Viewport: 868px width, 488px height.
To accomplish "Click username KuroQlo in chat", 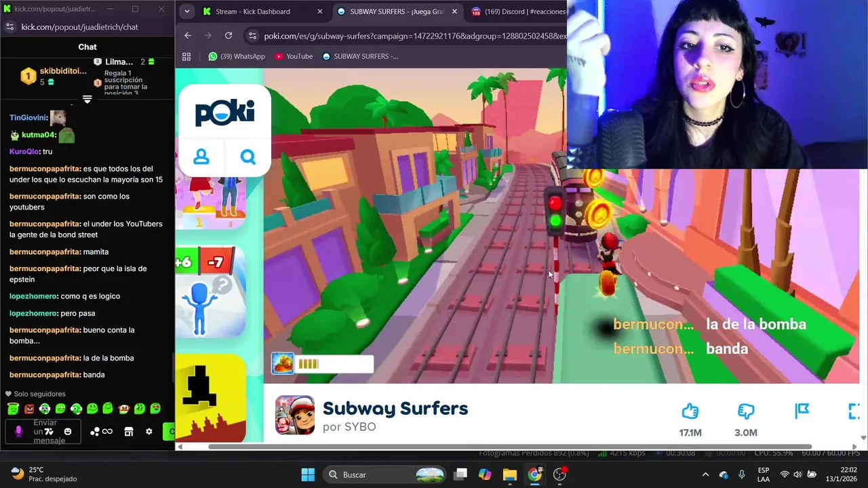I will click(24, 152).
